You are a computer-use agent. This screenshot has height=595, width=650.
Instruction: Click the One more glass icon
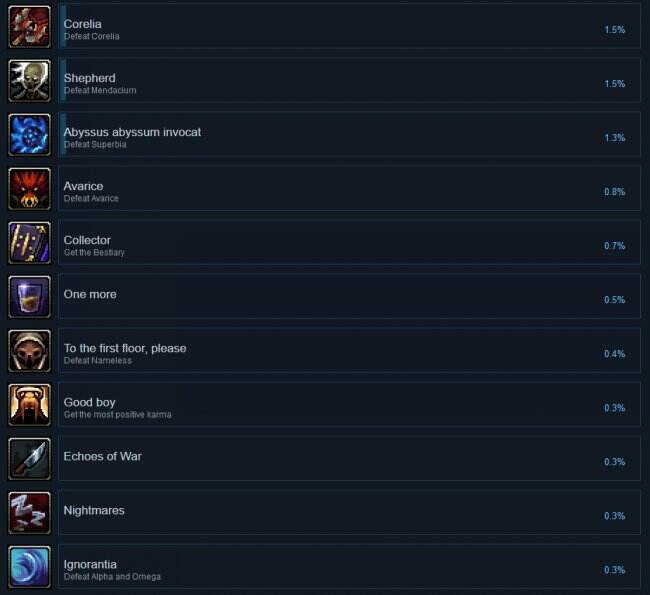pyautogui.click(x=29, y=297)
